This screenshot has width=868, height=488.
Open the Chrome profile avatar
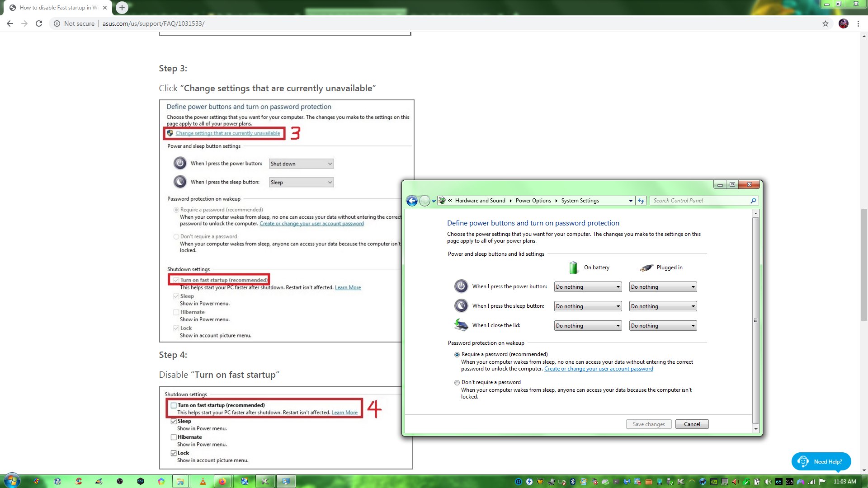(844, 23)
